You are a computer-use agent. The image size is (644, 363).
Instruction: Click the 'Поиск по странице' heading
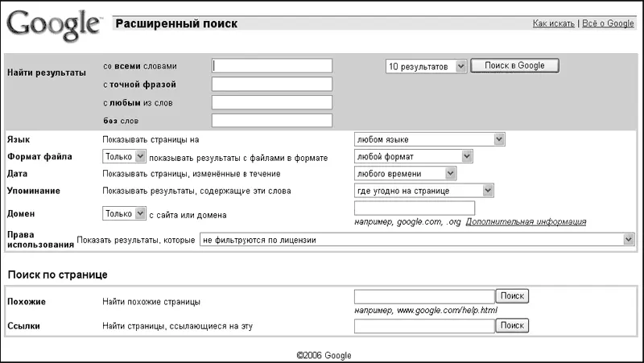pos(58,274)
